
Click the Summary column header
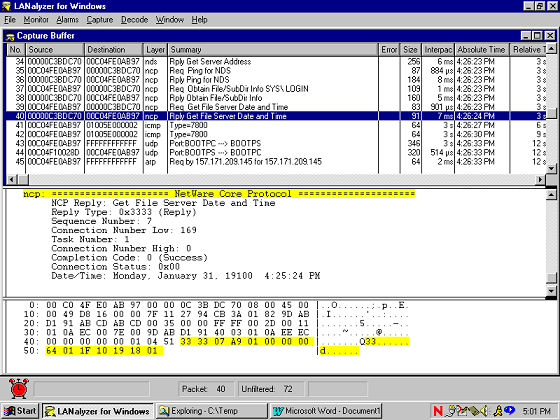click(273, 50)
